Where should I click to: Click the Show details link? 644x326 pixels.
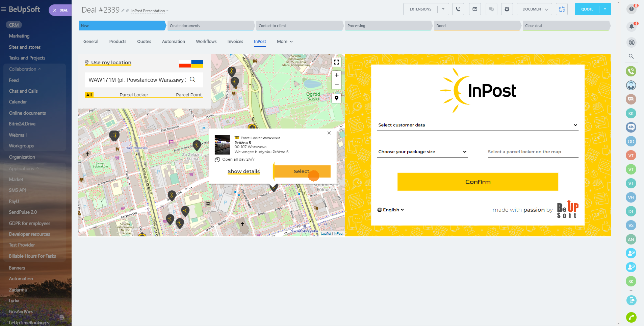[243, 171]
